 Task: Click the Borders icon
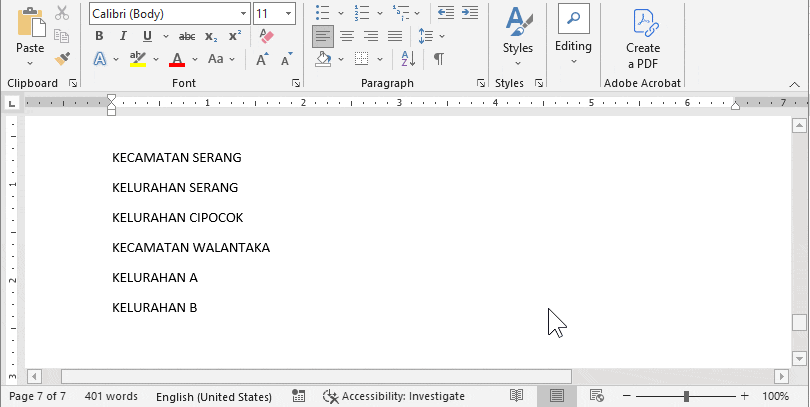coord(362,59)
